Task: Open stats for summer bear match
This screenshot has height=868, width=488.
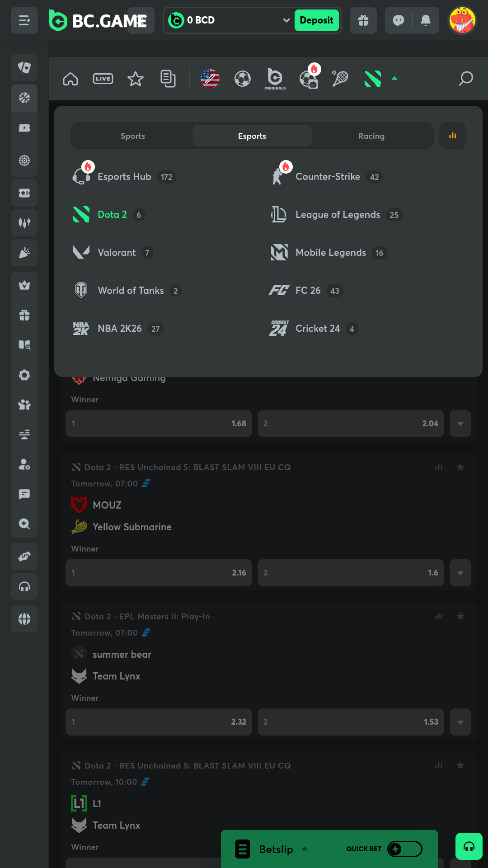Action: [439, 616]
